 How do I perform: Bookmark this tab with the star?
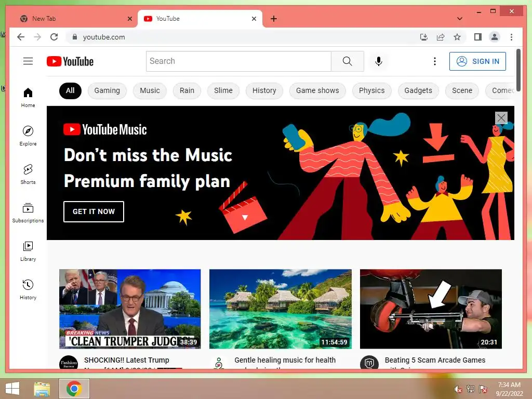457,37
